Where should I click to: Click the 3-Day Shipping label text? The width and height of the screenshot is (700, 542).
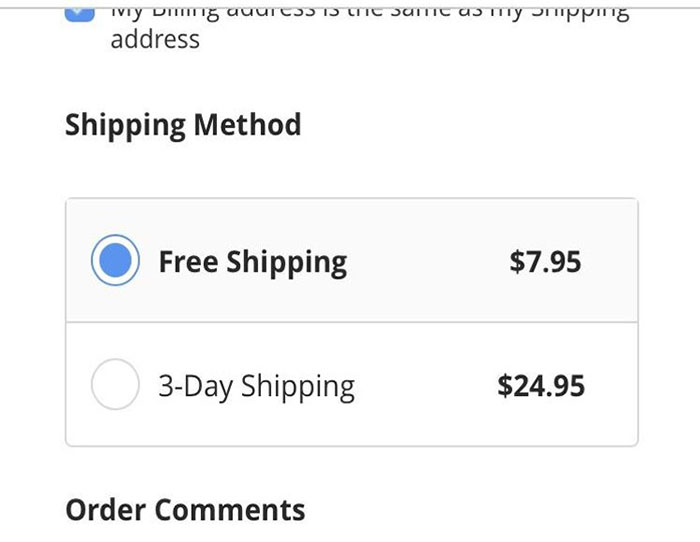[x=257, y=387]
